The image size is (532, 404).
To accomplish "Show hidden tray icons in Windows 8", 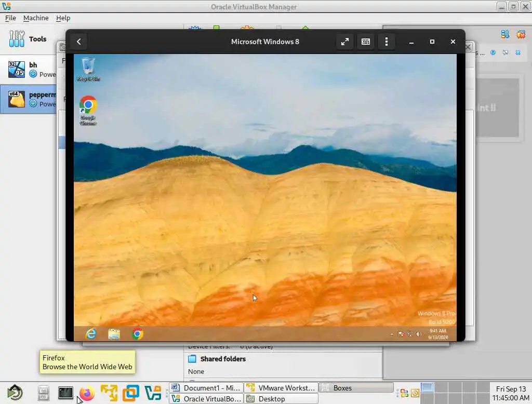I will 392,334.
